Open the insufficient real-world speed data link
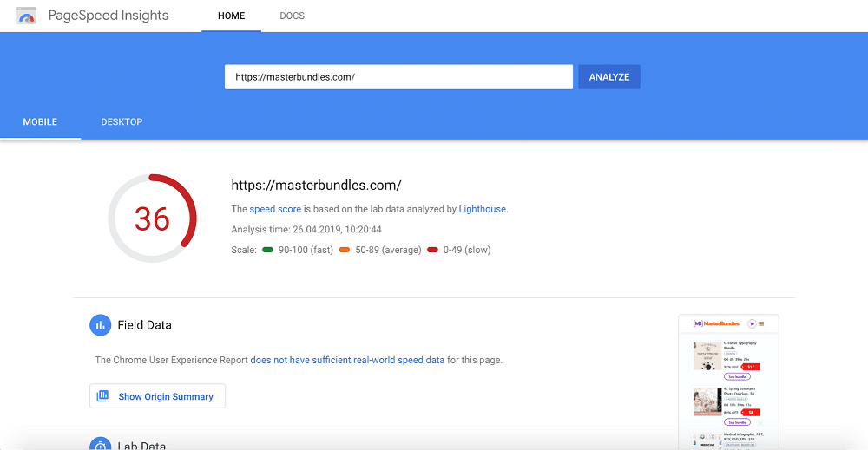The width and height of the screenshot is (868, 450). pos(347,360)
